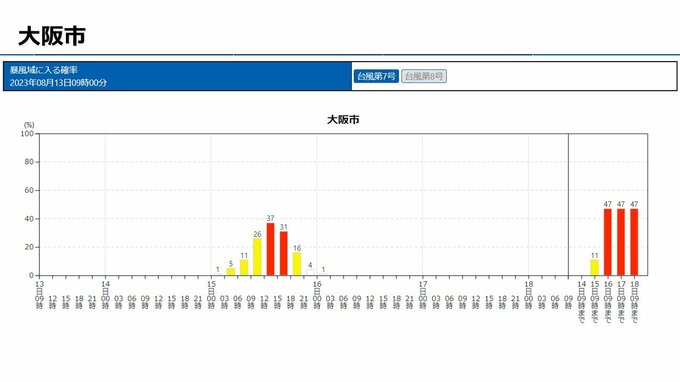
Task: Select the 台風第7号 tab
Action: tap(376, 76)
